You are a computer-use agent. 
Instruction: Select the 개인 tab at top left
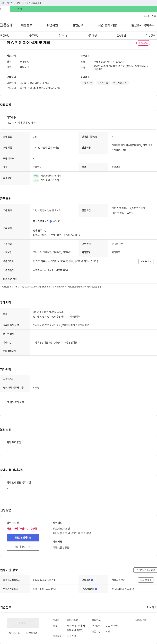(5, 9)
